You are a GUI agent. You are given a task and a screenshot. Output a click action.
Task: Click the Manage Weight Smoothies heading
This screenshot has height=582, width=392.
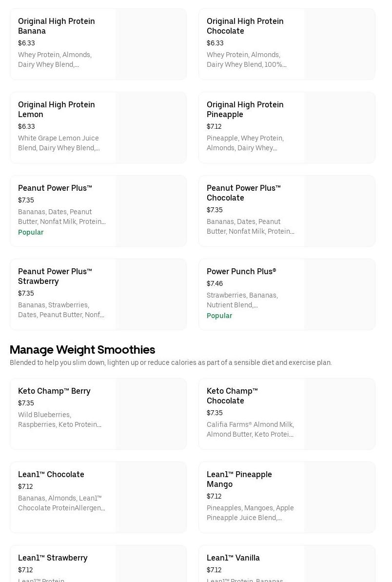82,350
